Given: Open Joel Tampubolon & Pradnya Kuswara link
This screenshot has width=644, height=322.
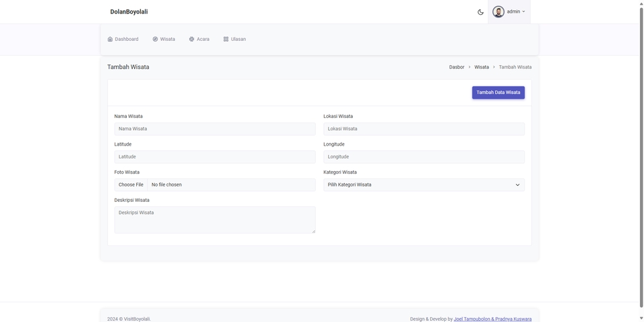Looking at the screenshot, I should (492, 319).
